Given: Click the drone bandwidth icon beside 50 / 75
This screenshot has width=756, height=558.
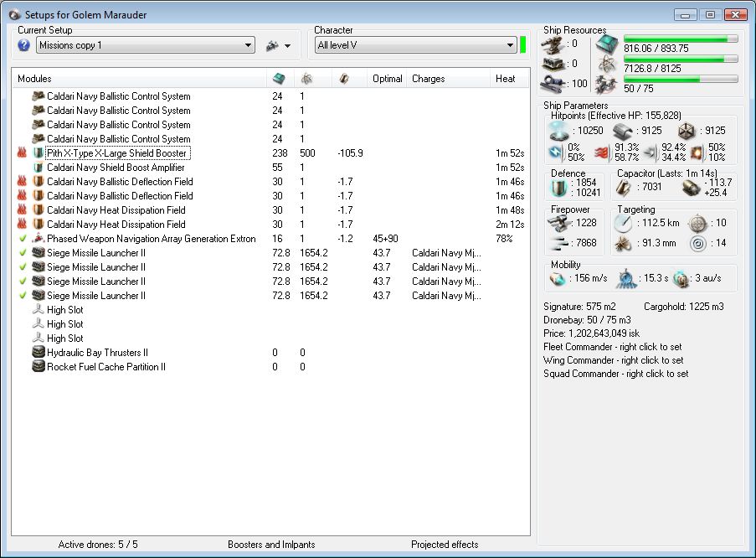Looking at the screenshot, I should (x=606, y=85).
